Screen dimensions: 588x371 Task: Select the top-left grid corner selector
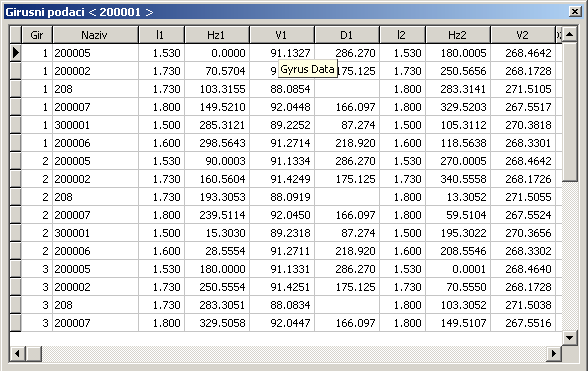(x=15, y=35)
